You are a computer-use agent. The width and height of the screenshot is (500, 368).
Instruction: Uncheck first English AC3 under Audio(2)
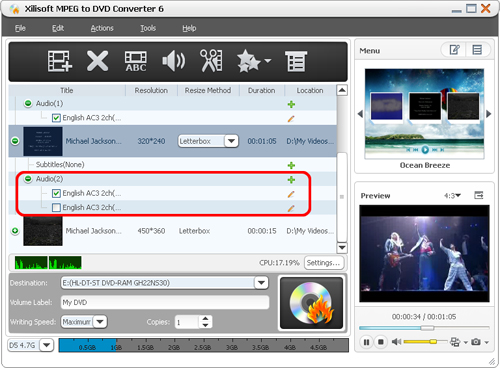[x=56, y=193]
